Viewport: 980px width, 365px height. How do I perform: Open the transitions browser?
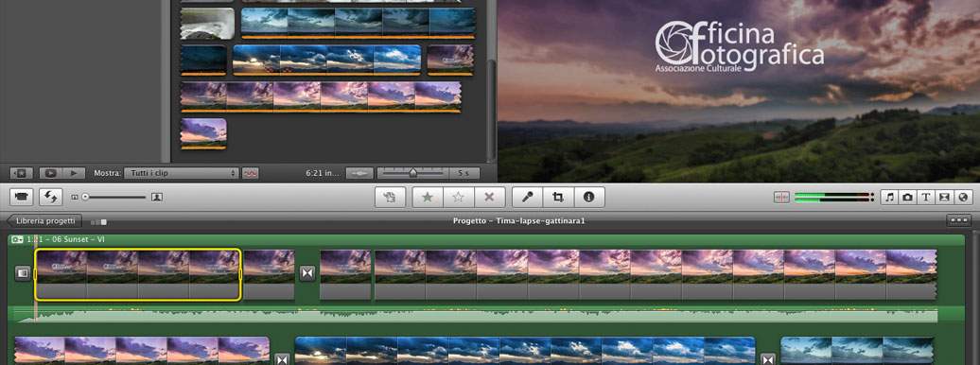tap(944, 198)
